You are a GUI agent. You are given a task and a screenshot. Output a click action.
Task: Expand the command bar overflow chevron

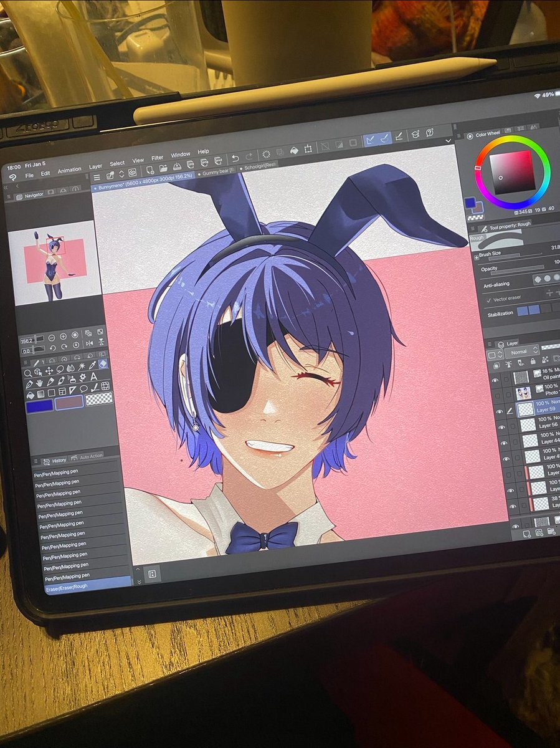coord(448,141)
